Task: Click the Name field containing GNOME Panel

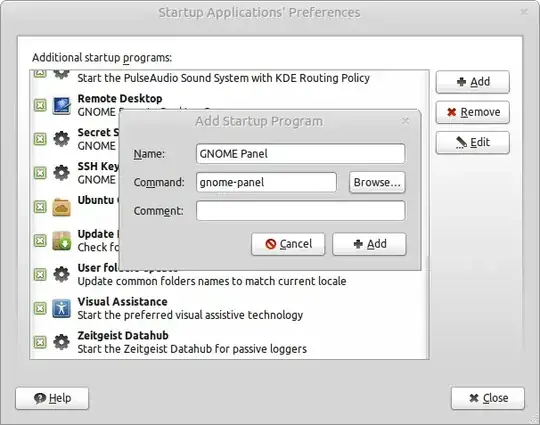Action: tap(301, 154)
